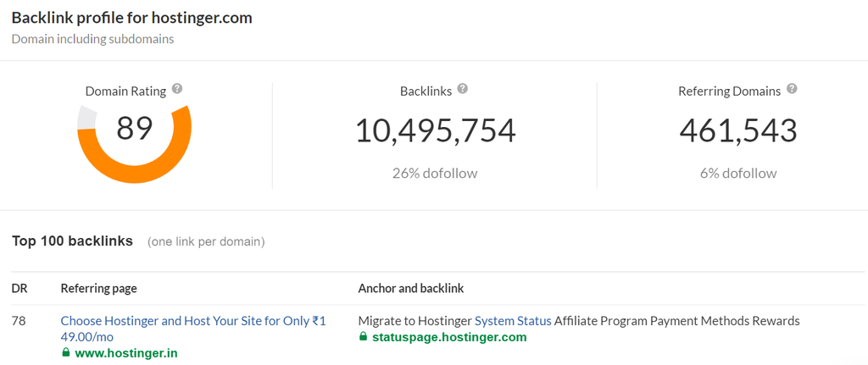The height and width of the screenshot is (365, 868).
Task: Follow the System Status anchor link
Action: tap(513, 321)
